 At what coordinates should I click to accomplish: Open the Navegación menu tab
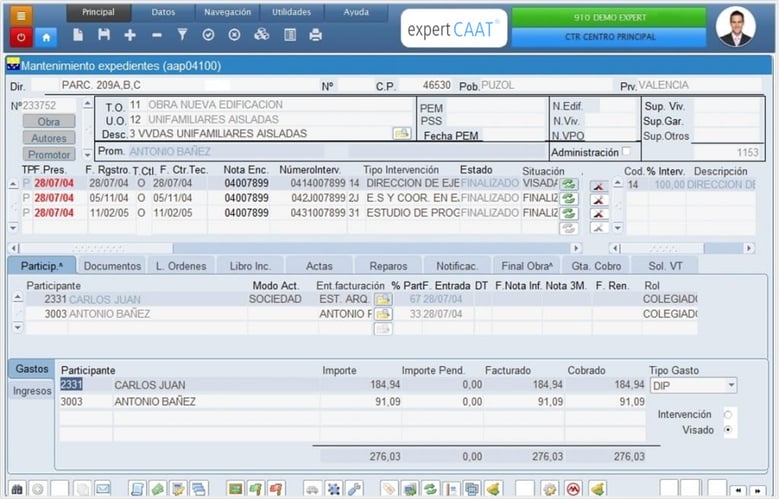pyautogui.click(x=228, y=12)
